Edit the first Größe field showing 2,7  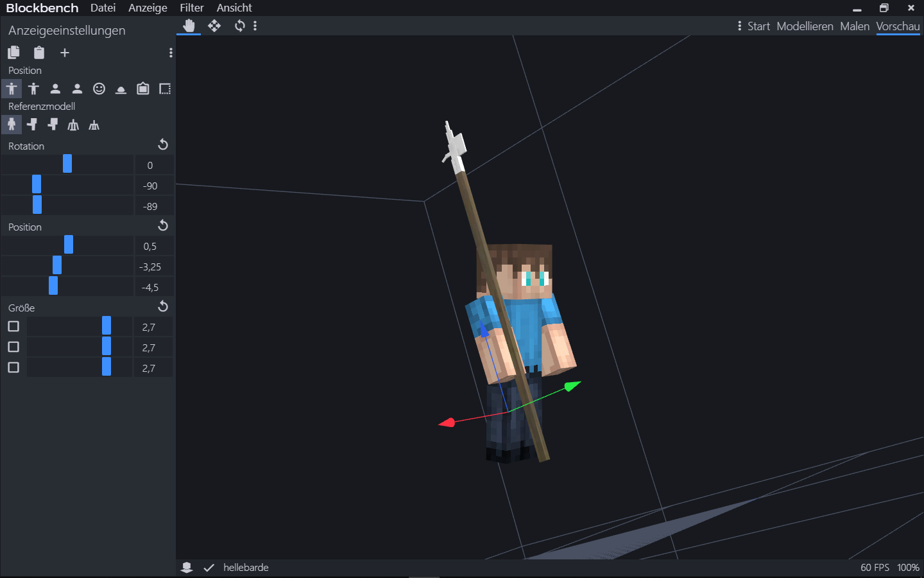pyautogui.click(x=154, y=327)
